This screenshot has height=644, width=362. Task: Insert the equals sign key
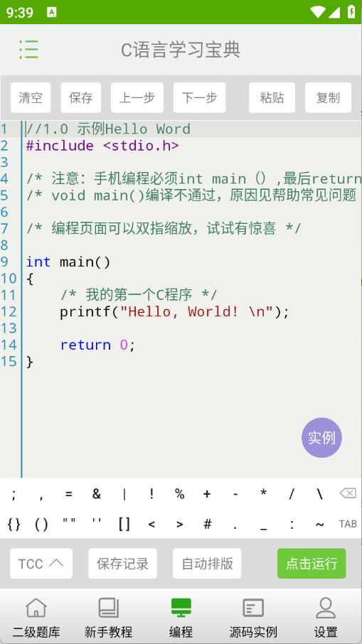(x=68, y=494)
